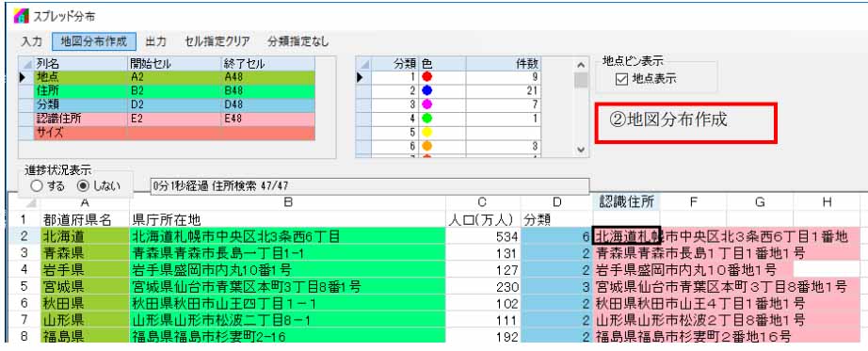The width and height of the screenshot is (868, 351).
Task: Click the 色 column header
Action: pos(442,64)
